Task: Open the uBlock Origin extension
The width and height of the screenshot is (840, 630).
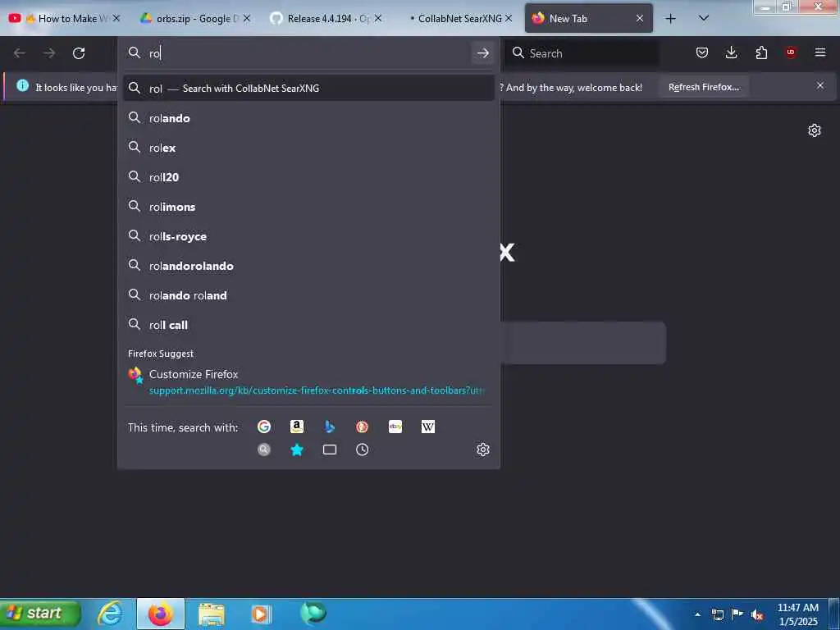Action: pos(791,52)
